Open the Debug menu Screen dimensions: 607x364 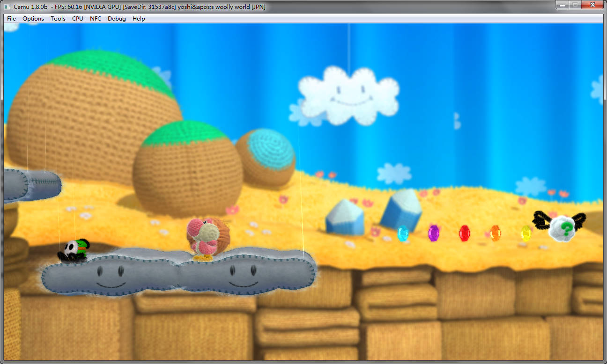(117, 19)
